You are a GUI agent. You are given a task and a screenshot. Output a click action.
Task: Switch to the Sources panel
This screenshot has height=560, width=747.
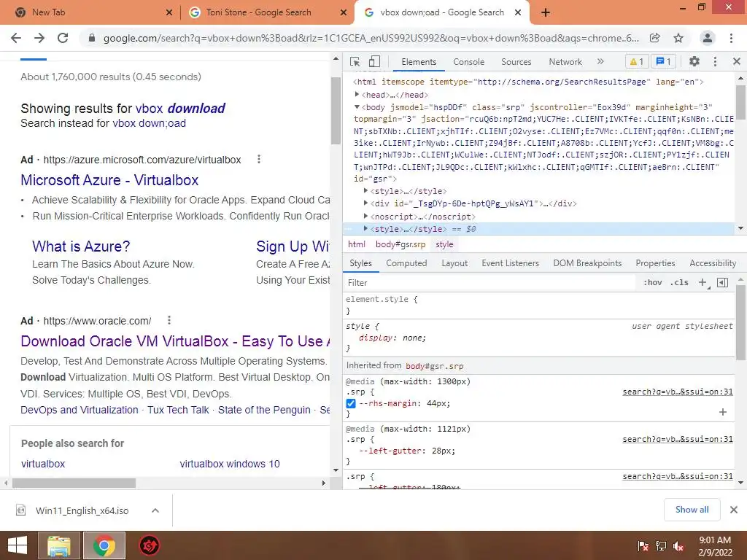[516, 62]
